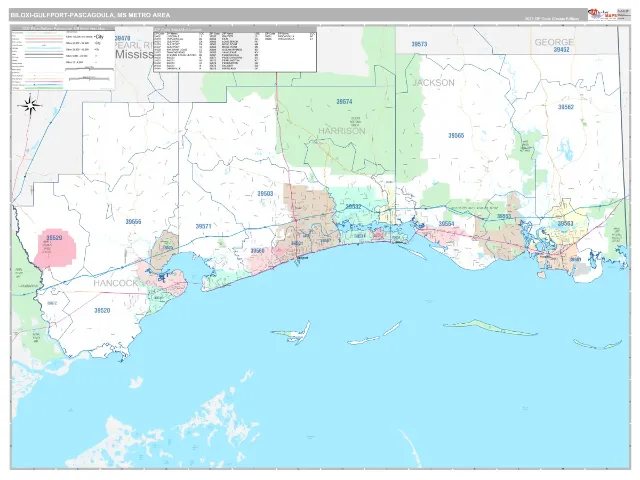This screenshot has height=480, width=640.
Task: Click the JACKSON county label
Action: (x=433, y=83)
